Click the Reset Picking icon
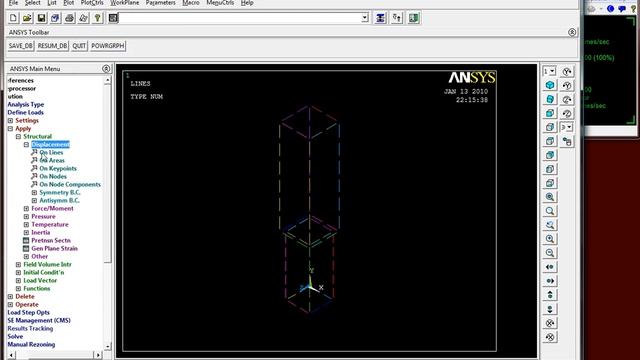This screenshot has width=640, height=360. tap(397, 18)
